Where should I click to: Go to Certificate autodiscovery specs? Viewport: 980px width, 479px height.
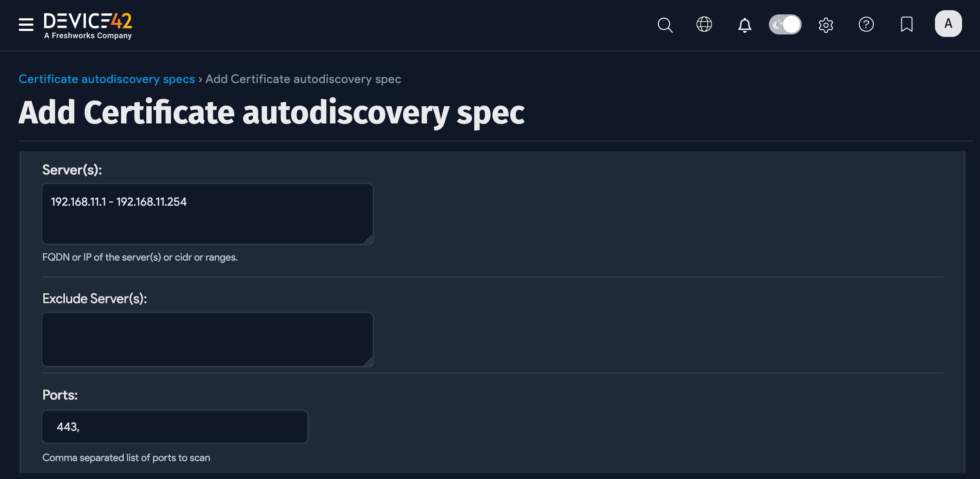(107, 79)
